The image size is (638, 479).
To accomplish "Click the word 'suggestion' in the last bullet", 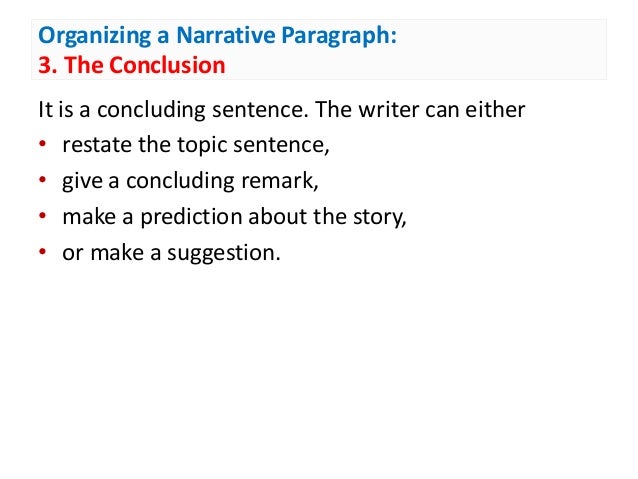I will pos(224,253).
